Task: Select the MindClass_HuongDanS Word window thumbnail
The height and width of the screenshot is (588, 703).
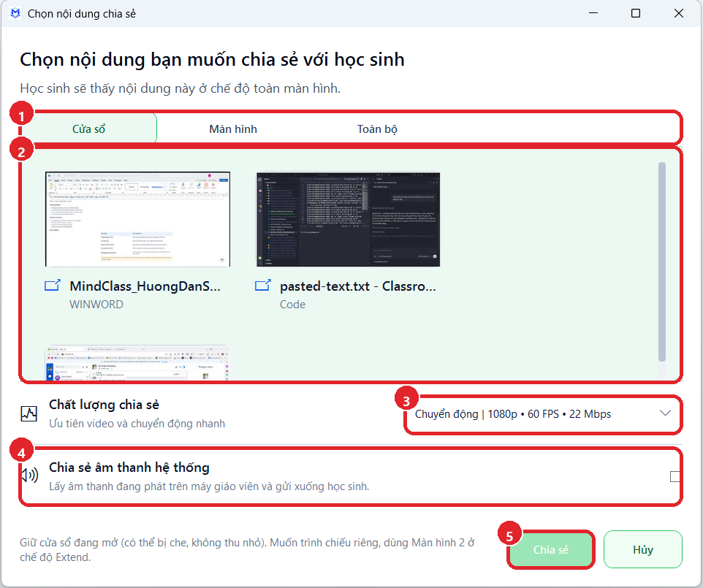Action: point(137,219)
